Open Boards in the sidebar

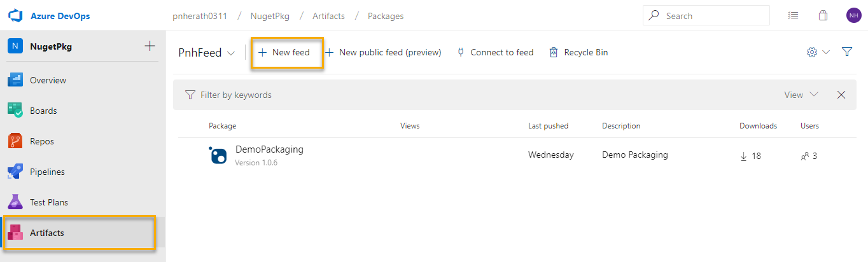click(x=43, y=111)
